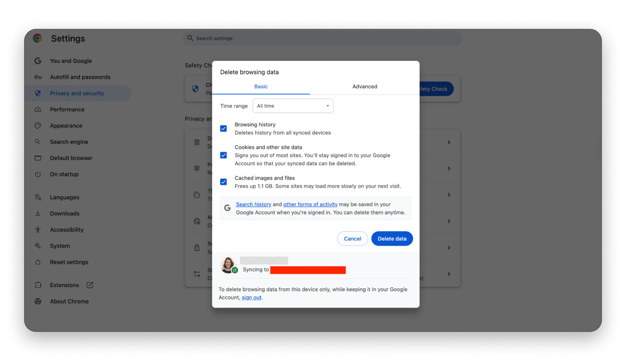626x364 pixels.
Task: Click the Downloads arrow icon in sidebar
Action: 38,214
